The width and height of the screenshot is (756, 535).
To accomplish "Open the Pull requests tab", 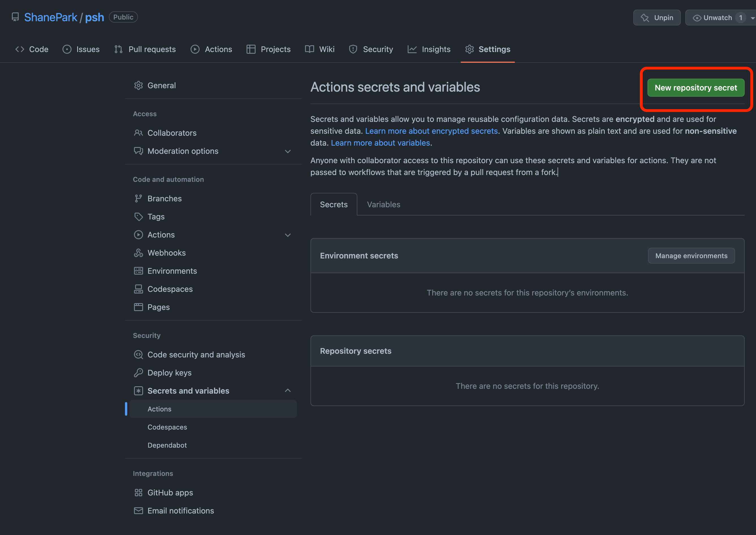I will coord(145,49).
